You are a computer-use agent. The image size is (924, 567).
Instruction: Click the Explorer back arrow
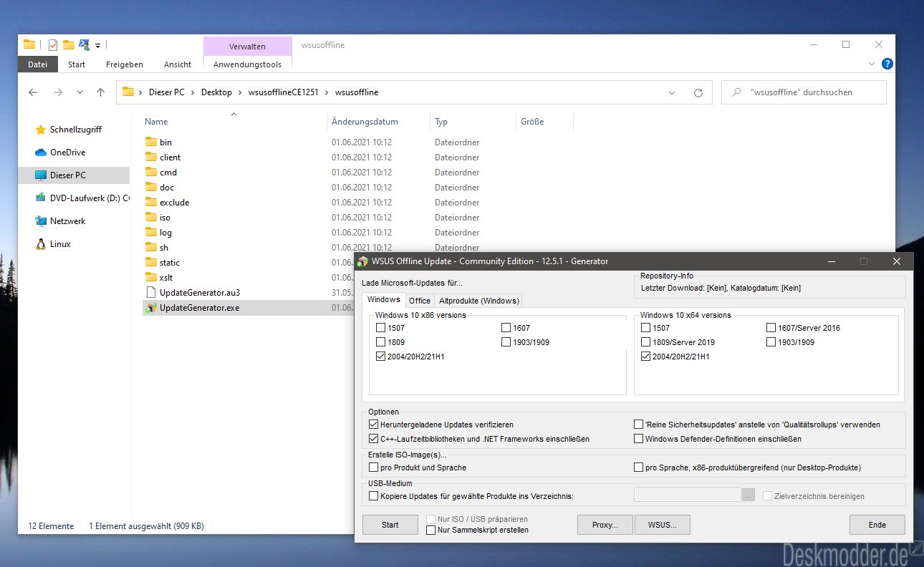33,92
